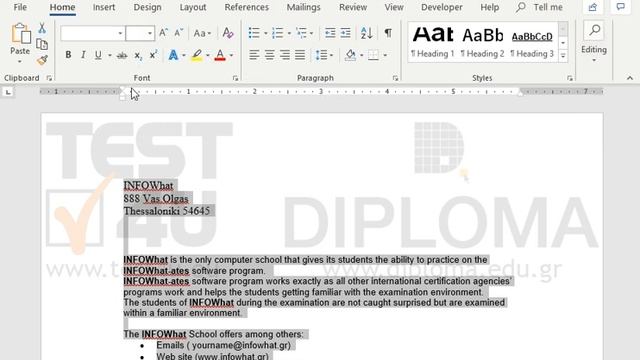
Task: Switch to the Mailings tab
Action: click(x=304, y=7)
